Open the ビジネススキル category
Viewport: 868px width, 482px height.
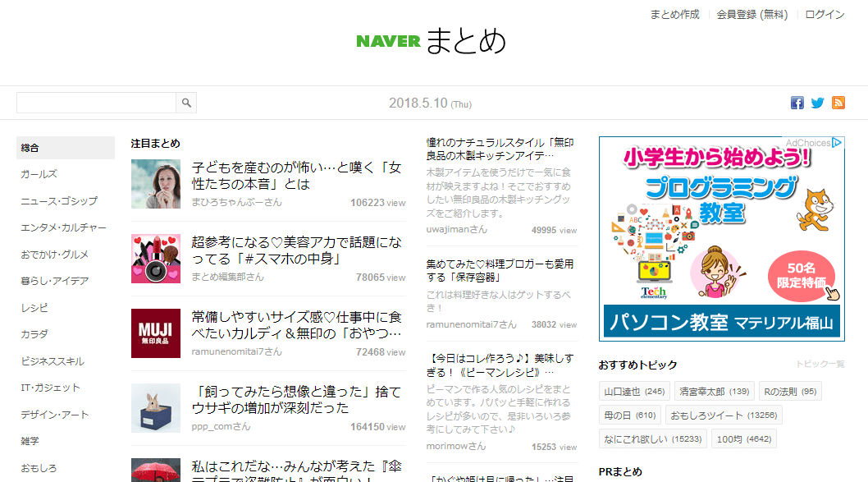53,361
